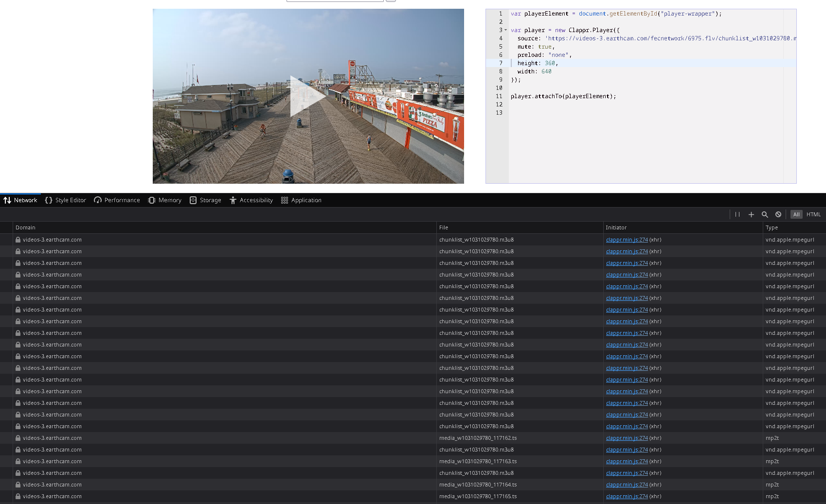
Task: Open network request search with magnifier icon
Action: (765, 214)
